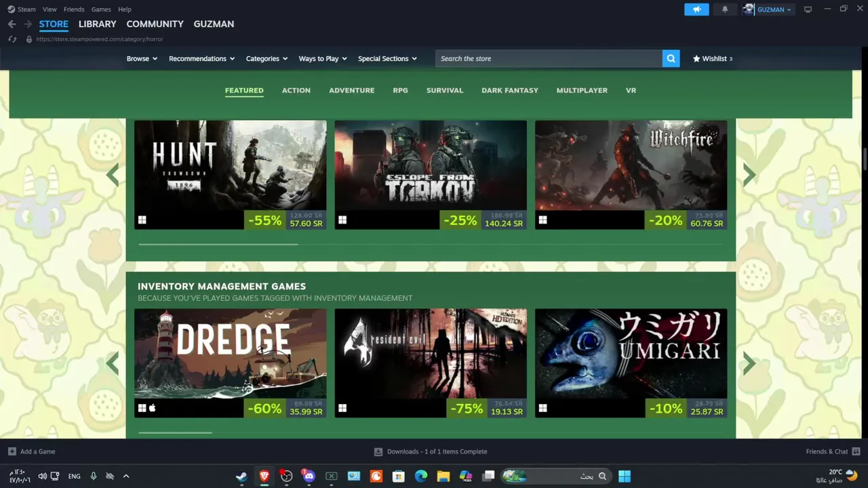Go forward with the navigation arrow
868x488 pixels.
tap(28, 24)
